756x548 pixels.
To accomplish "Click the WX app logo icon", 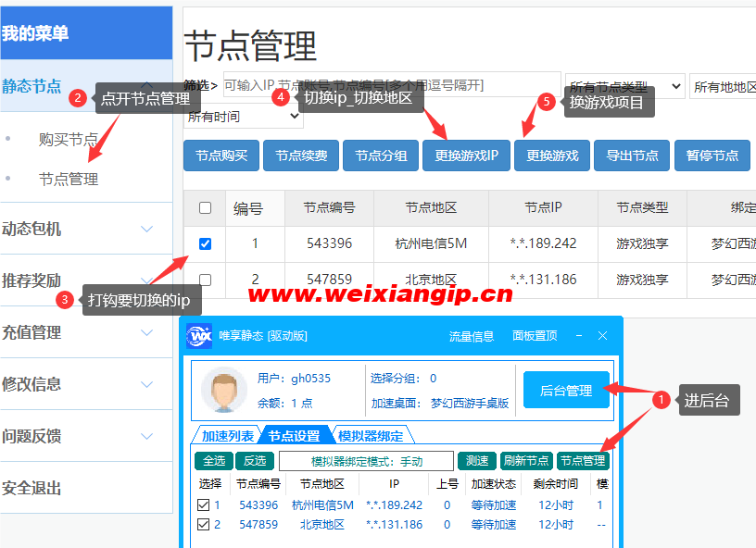I will tap(199, 336).
